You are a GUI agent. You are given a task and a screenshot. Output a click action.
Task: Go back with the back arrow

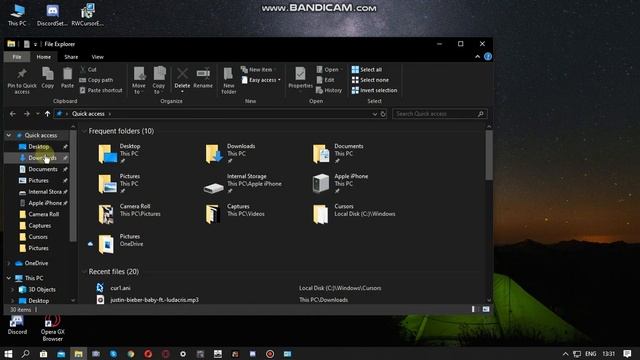click(13, 114)
